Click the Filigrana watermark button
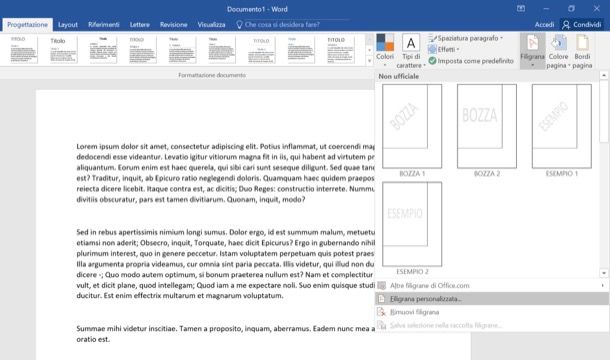Viewport: 610px width, 360px height. [x=532, y=51]
